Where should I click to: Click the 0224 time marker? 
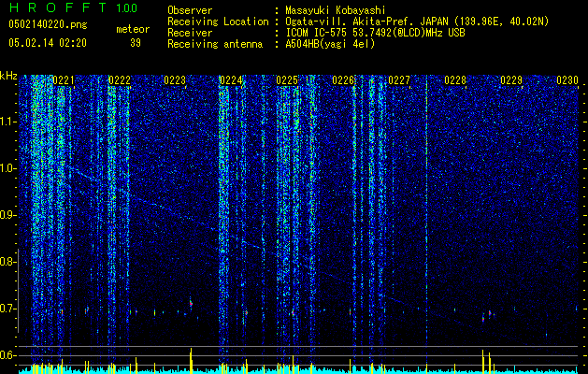click(x=231, y=80)
